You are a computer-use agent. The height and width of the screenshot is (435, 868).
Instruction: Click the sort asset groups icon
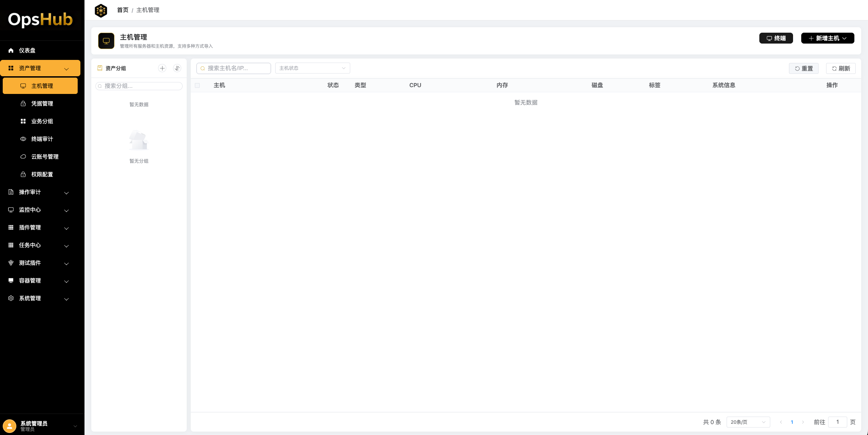pyautogui.click(x=177, y=68)
